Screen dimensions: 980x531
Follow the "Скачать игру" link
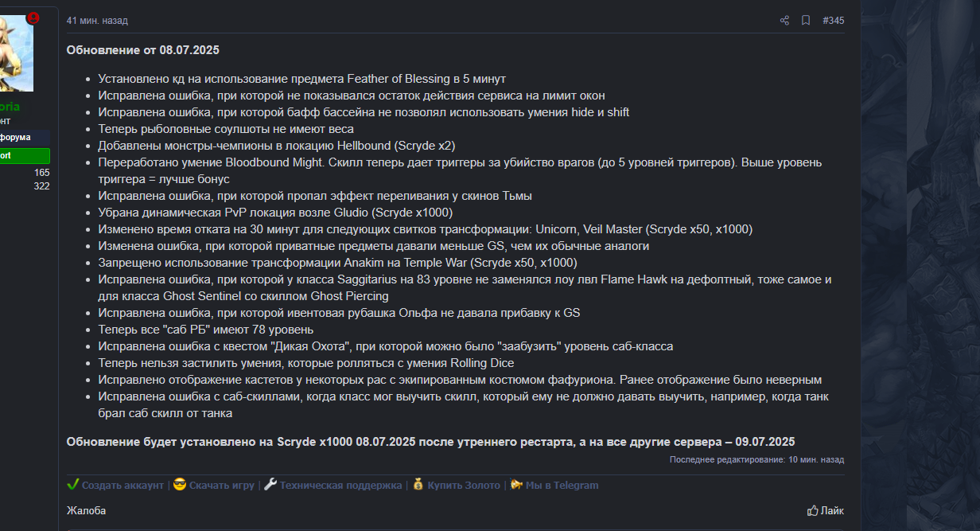pos(222,485)
